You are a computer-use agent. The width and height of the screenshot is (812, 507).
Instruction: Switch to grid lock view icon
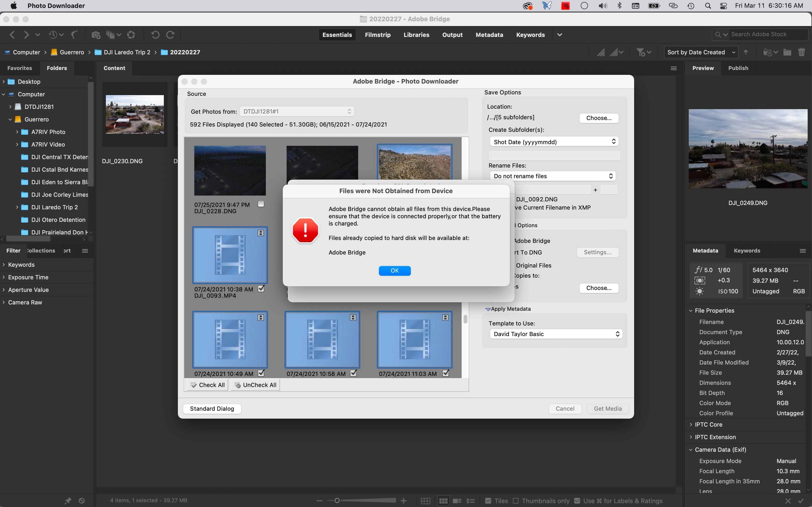426,501
